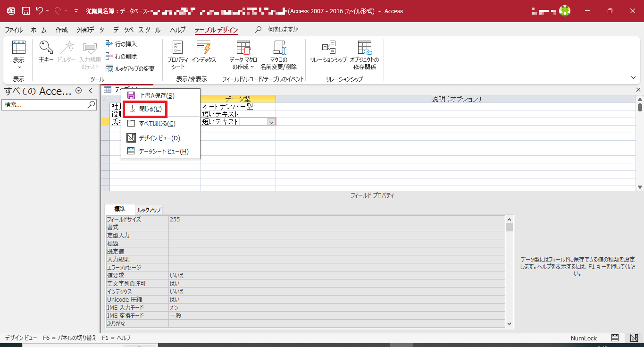Open the ビルダー (Builder) tool
This screenshot has height=347, width=644.
[67, 51]
